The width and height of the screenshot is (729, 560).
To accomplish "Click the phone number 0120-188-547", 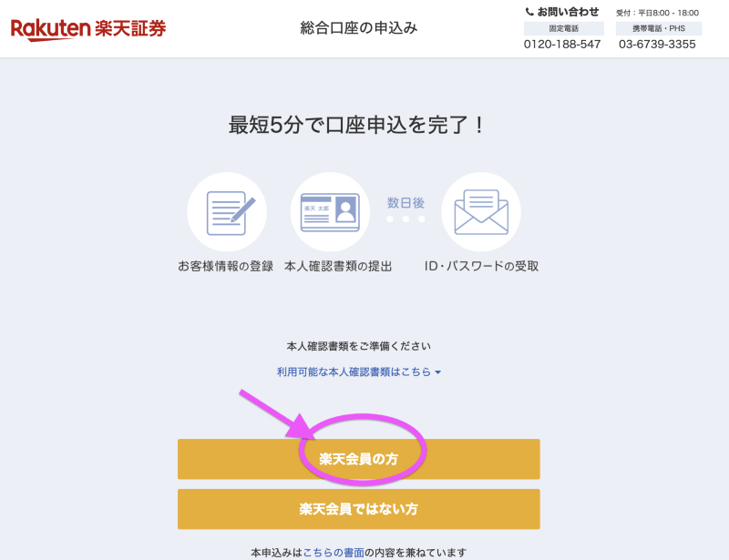I will point(562,44).
